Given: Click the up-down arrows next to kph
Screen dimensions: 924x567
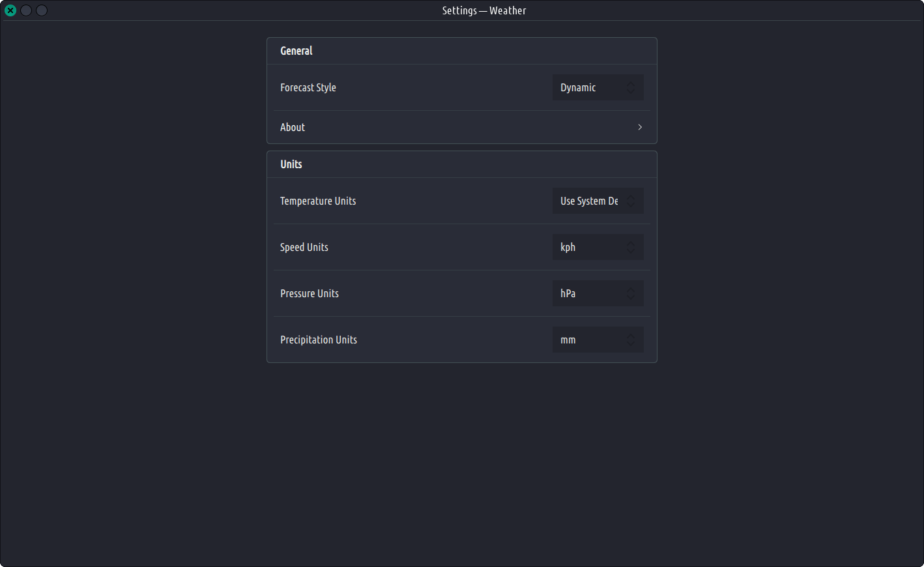Looking at the screenshot, I should [630, 247].
